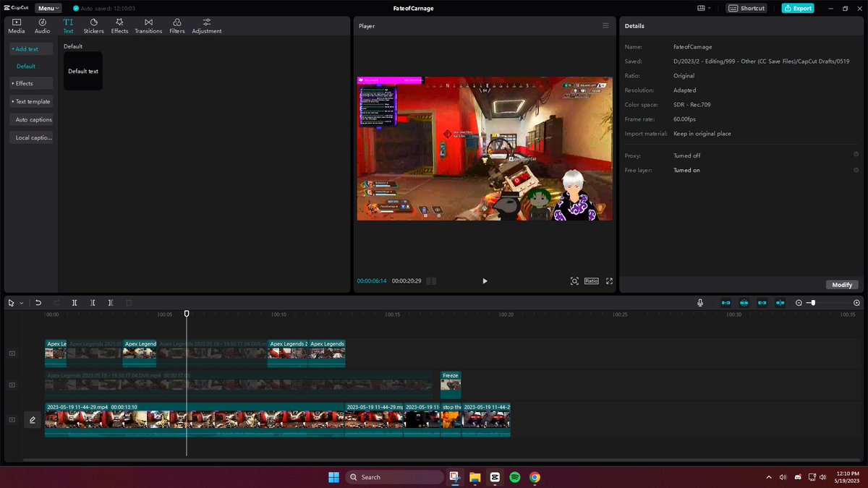Start voiceover recording with microphone
The height and width of the screenshot is (488, 868).
700,303
